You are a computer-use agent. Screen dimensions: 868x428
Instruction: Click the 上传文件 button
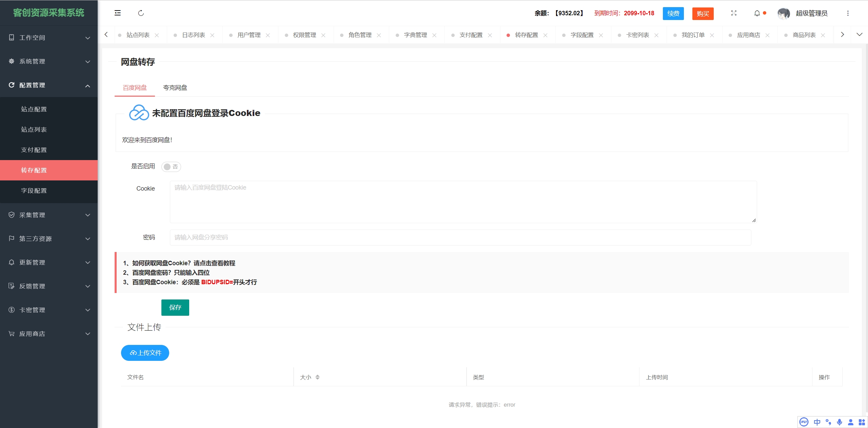(145, 353)
